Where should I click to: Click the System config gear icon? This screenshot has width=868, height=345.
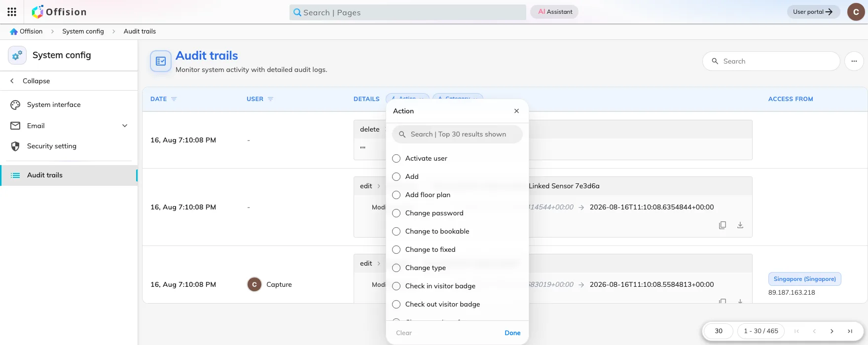point(17,55)
